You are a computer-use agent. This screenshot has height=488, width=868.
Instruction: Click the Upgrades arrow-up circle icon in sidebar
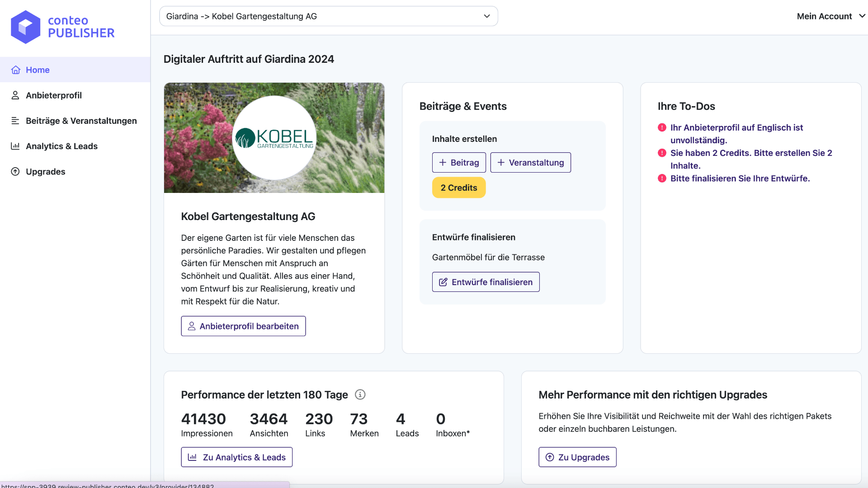[15, 172]
